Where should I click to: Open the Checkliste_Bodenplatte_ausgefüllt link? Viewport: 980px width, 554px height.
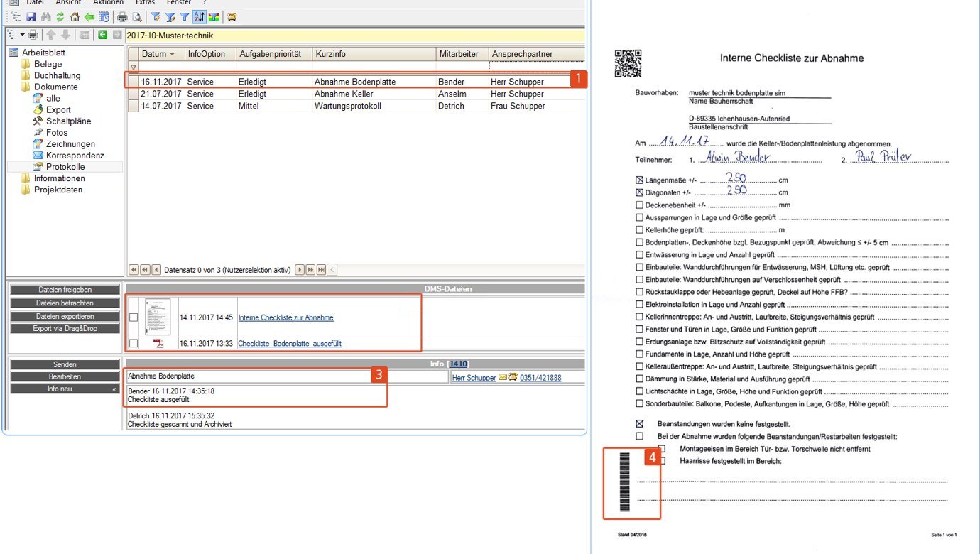[290, 344]
